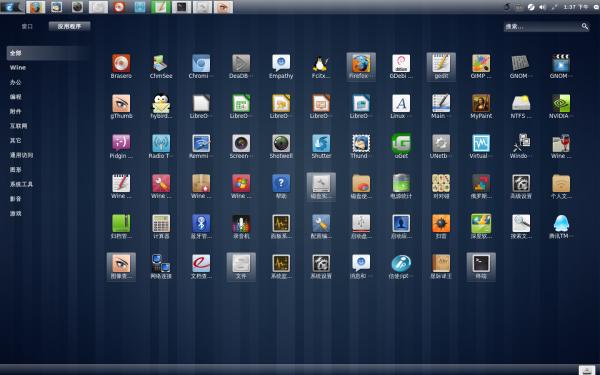The width and height of the screenshot is (600, 375).
Task: Launch the MyPaint Mona Lisa icon
Action: tap(481, 106)
